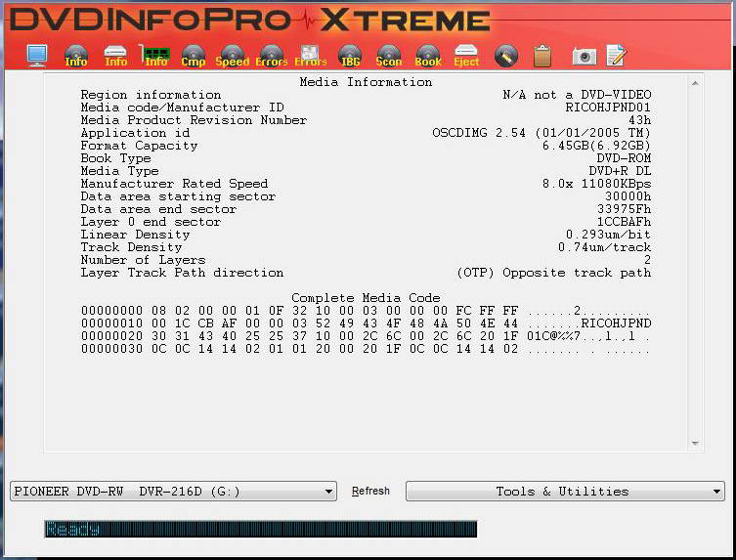The height and width of the screenshot is (560, 736).
Task: Open the notepad with pencil icon
Action: [x=616, y=56]
